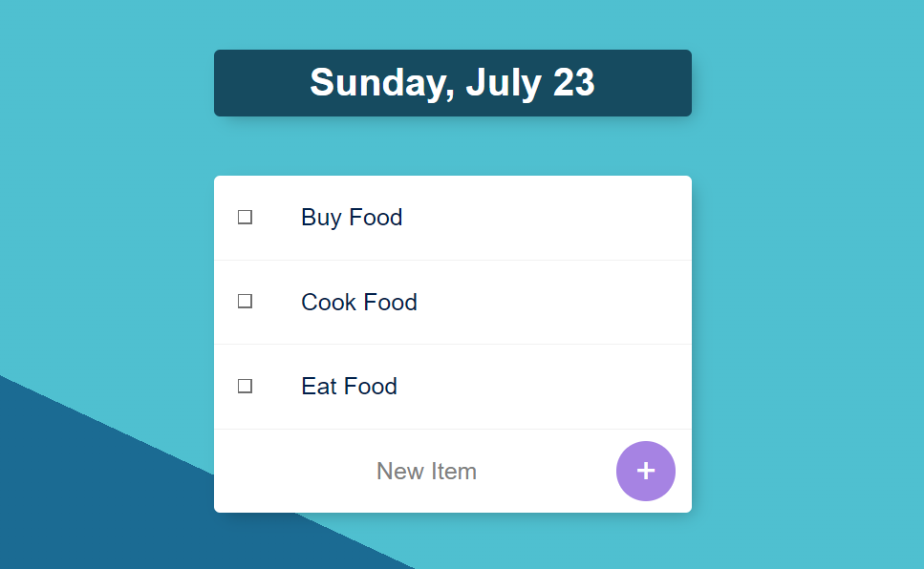Select the "Cook Food" item text
Screen dimensions: 924x569
(x=359, y=303)
